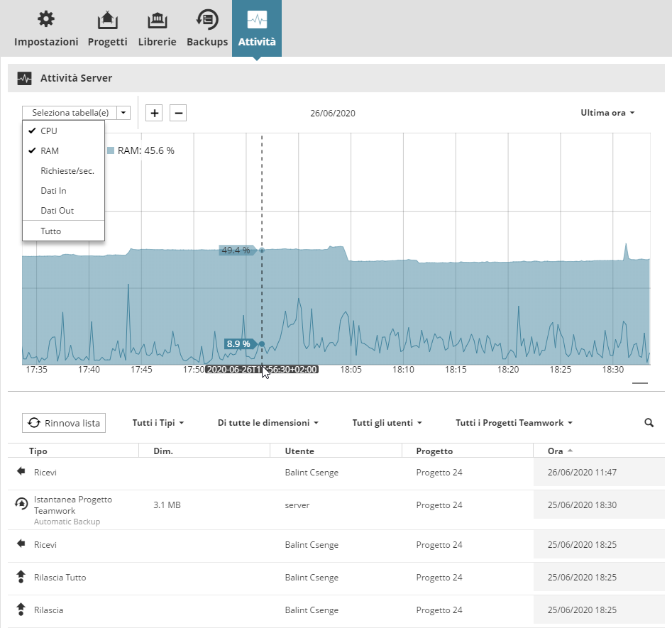This screenshot has width=672, height=628.
Task: Click the search magnifier icon
Action: click(649, 423)
